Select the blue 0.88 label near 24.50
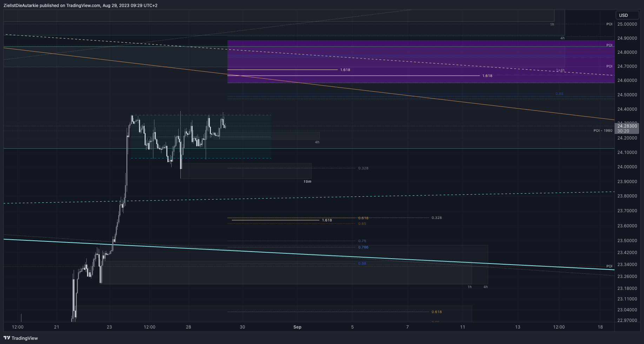 (x=559, y=94)
